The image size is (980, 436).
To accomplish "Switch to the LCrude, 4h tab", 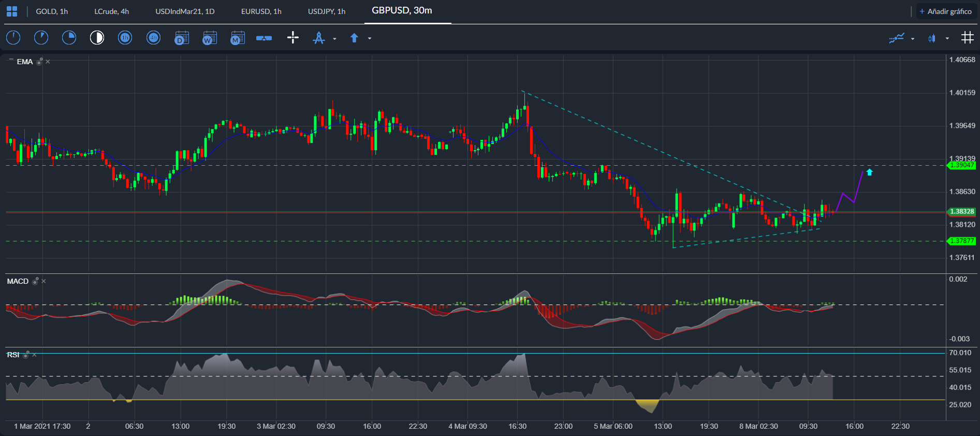I will (x=112, y=11).
